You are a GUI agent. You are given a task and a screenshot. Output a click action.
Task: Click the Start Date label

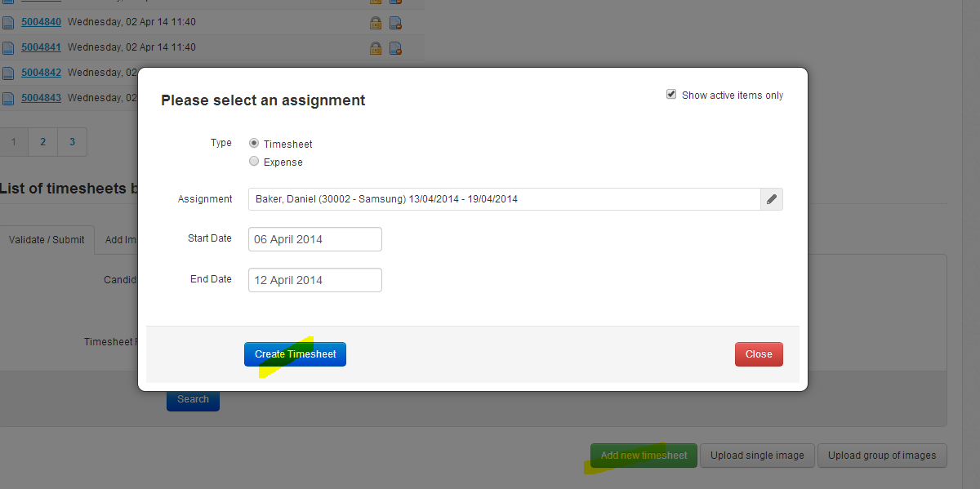pyautogui.click(x=210, y=238)
